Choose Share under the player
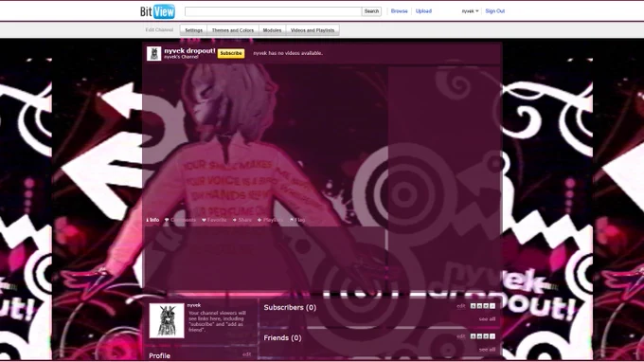Viewport: 644px width, 362px height. (x=241, y=220)
